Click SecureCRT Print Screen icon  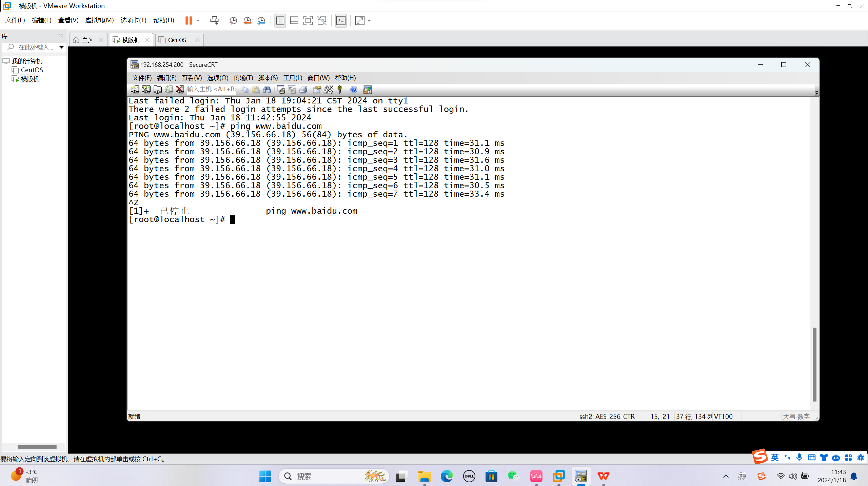coord(281,89)
